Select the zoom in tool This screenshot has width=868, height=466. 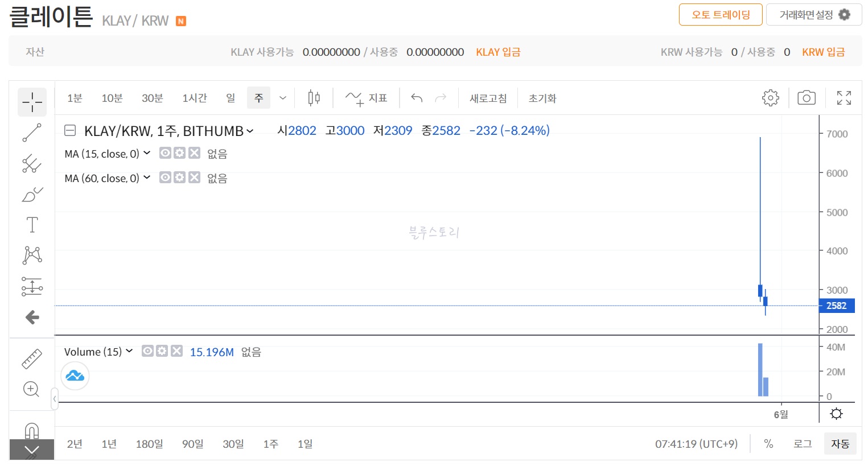pos(31,389)
